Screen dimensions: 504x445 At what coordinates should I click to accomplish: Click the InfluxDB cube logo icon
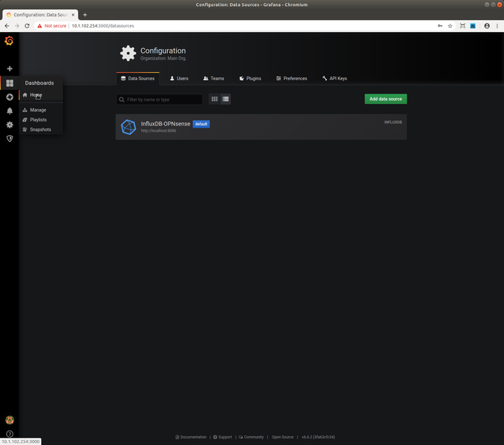click(x=128, y=127)
